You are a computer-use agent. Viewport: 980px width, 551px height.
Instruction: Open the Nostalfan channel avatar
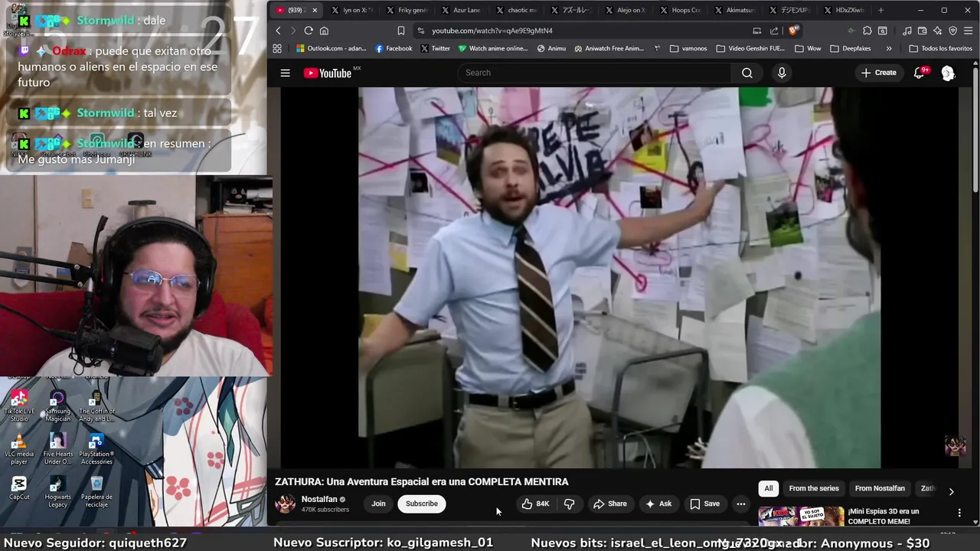(x=286, y=504)
